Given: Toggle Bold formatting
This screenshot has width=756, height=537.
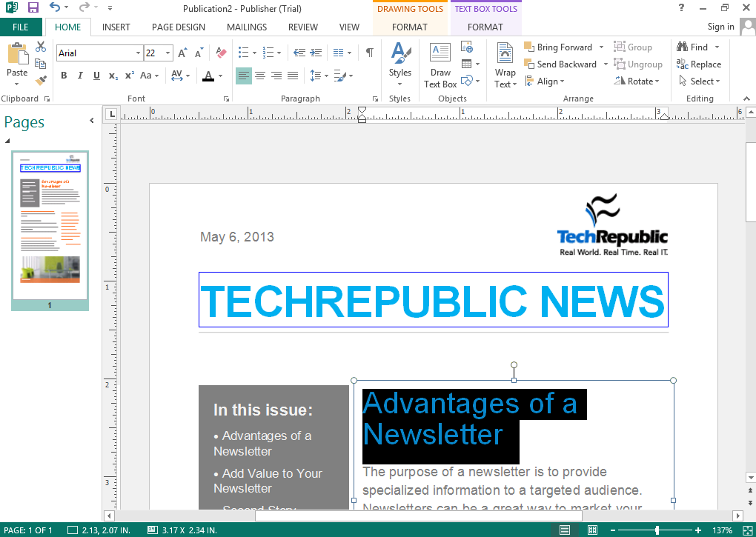Looking at the screenshot, I should coord(64,76).
